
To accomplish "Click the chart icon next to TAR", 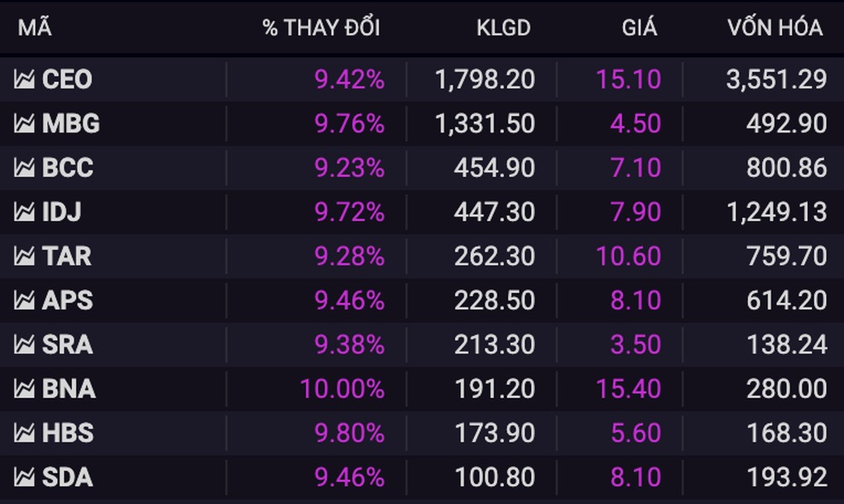I will [x=24, y=257].
